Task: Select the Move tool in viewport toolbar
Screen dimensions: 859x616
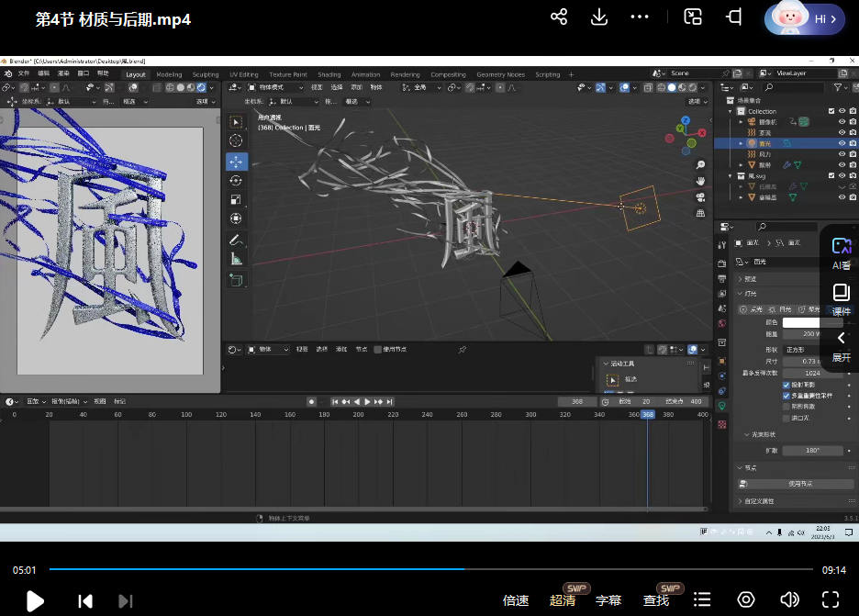Action: tap(236, 161)
